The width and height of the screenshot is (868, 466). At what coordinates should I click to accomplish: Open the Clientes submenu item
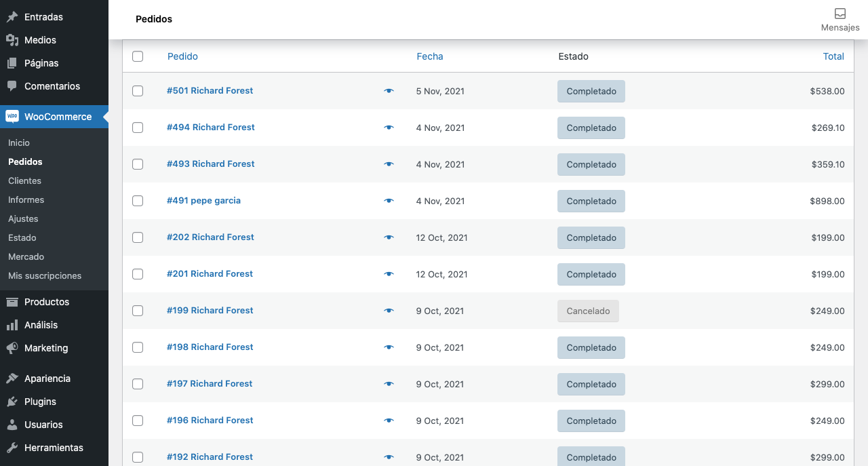tap(24, 181)
